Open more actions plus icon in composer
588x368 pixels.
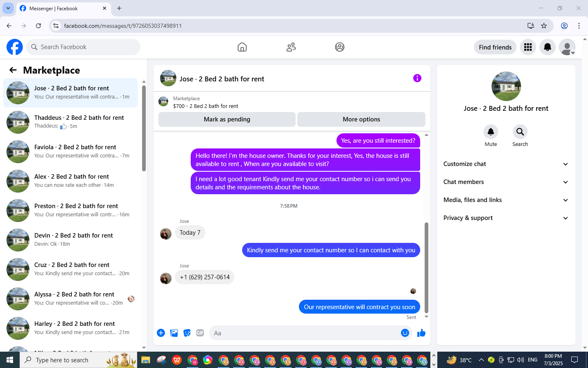[x=161, y=333]
